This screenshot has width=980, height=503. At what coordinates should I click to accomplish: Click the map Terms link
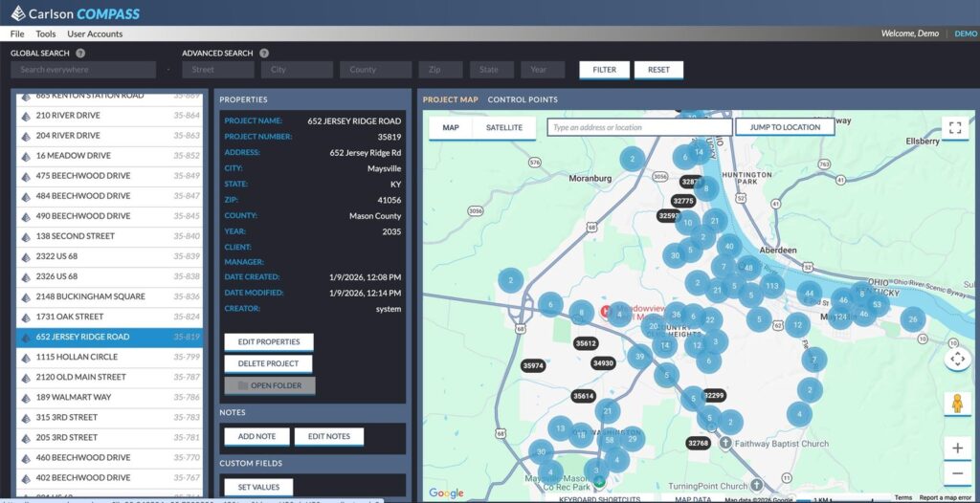[903, 498]
